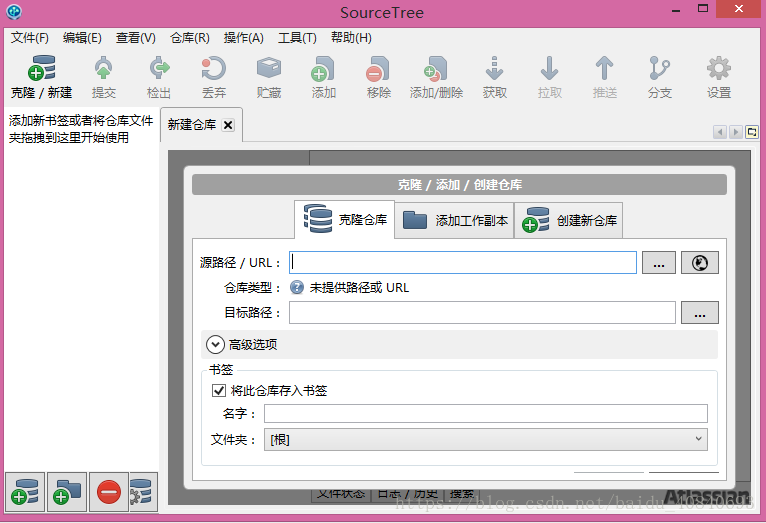766x523 pixels.
Task: Open the 文件夹 [根] dropdown
Action: tap(486, 439)
